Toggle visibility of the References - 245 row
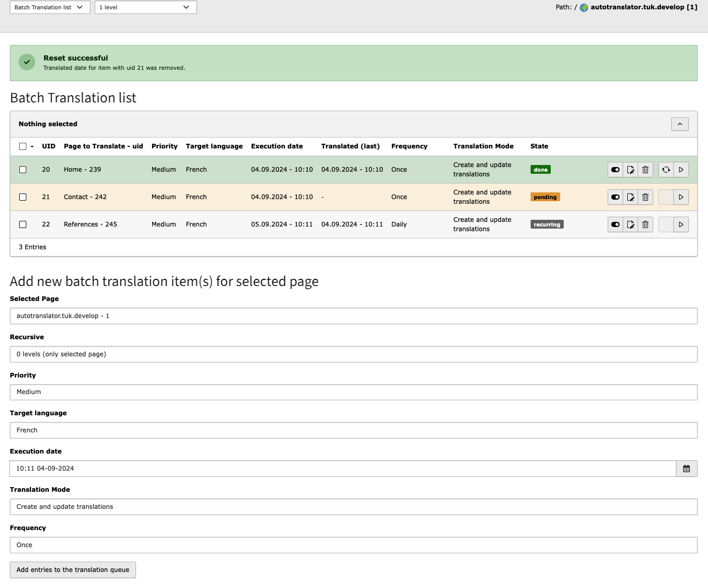The image size is (708, 588). [615, 224]
